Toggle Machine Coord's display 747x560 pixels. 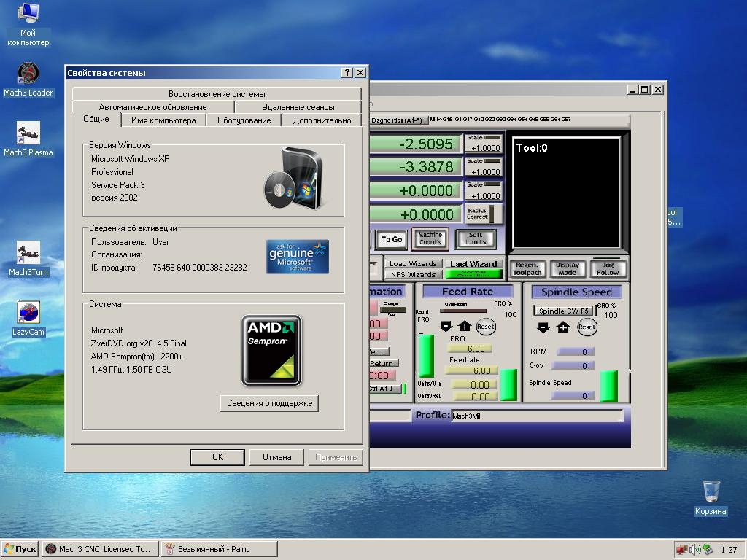[430, 238]
